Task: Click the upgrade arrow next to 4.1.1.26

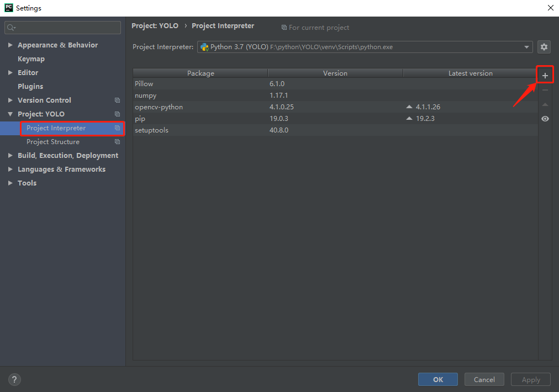Action: coord(409,107)
